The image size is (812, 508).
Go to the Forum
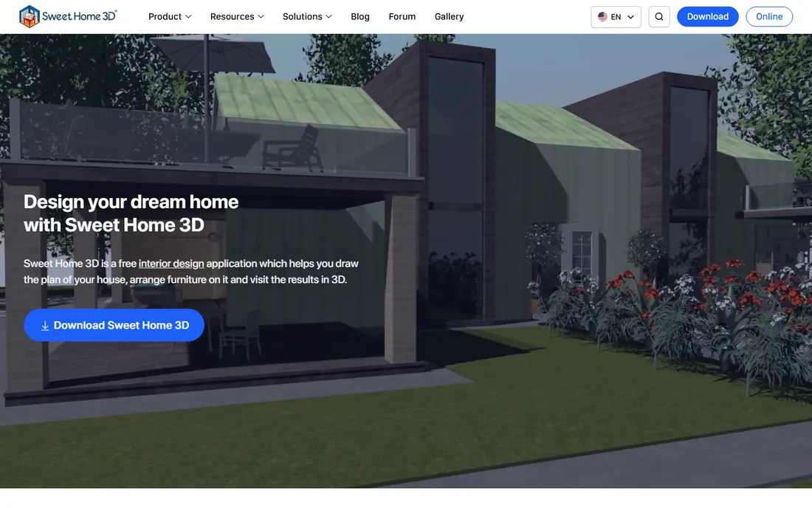pos(402,16)
